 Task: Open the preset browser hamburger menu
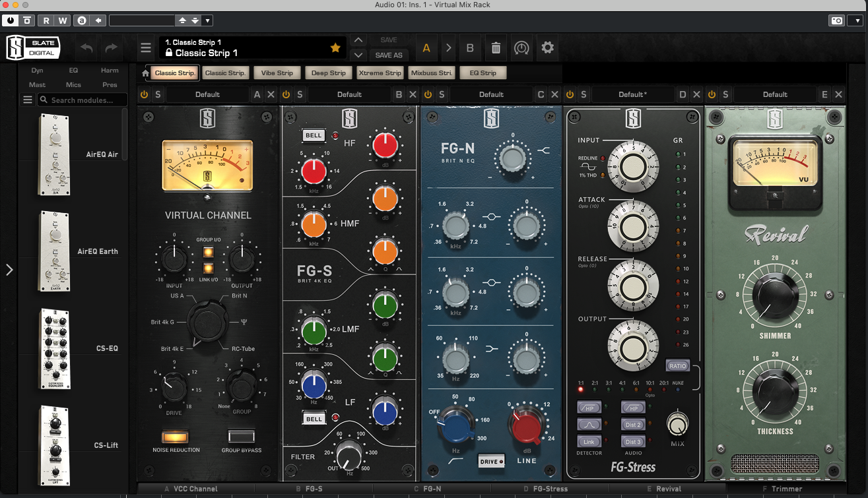pyautogui.click(x=146, y=48)
